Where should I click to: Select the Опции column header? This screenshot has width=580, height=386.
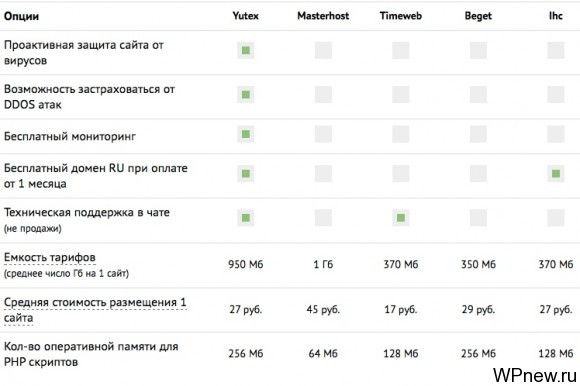[21, 16]
